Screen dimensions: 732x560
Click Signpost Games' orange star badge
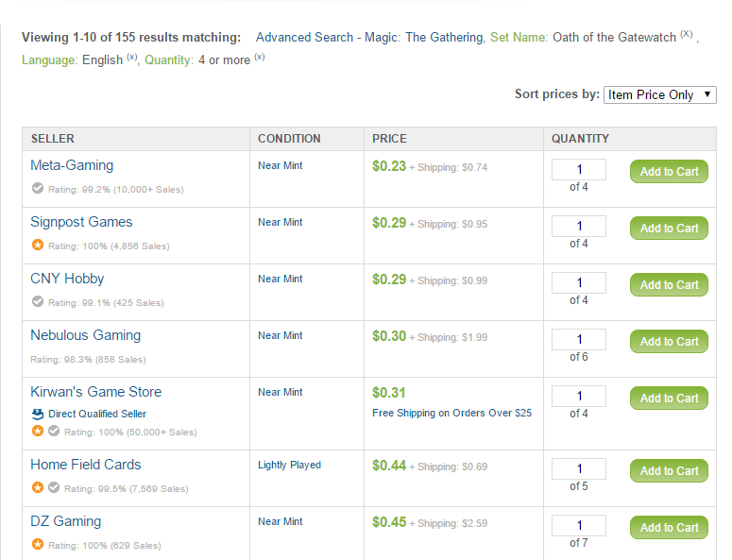[x=37, y=246]
